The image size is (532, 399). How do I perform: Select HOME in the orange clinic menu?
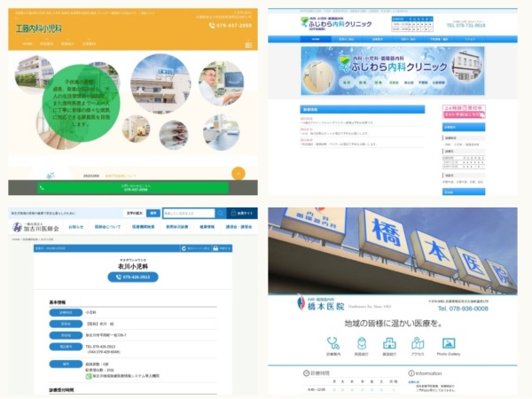tap(27, 43)
